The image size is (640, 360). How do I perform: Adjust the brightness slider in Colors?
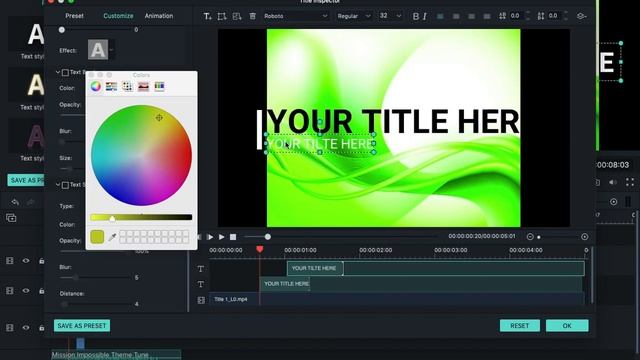click(141, 218)
